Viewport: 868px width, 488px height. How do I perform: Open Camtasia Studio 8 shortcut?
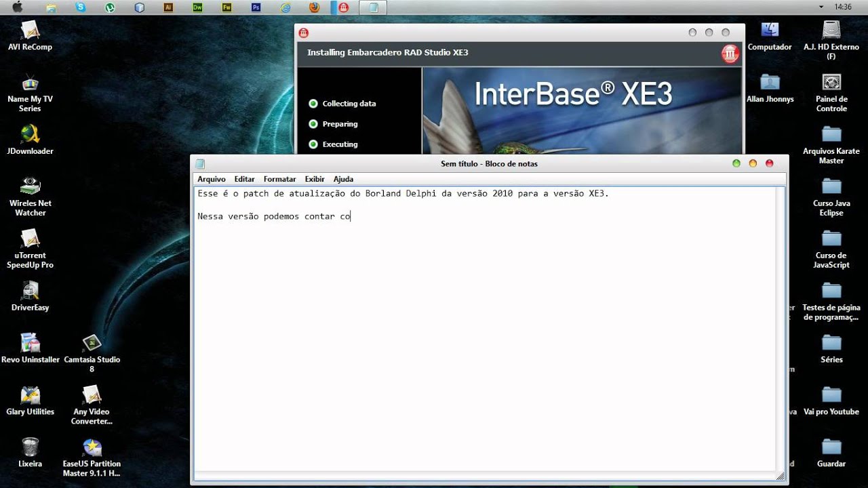(x=92, y=353)
